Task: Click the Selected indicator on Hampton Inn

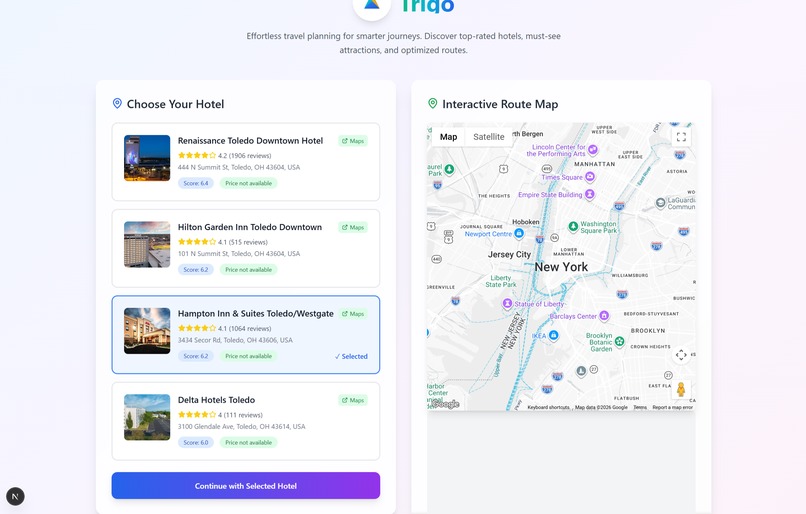Action: 351,356
